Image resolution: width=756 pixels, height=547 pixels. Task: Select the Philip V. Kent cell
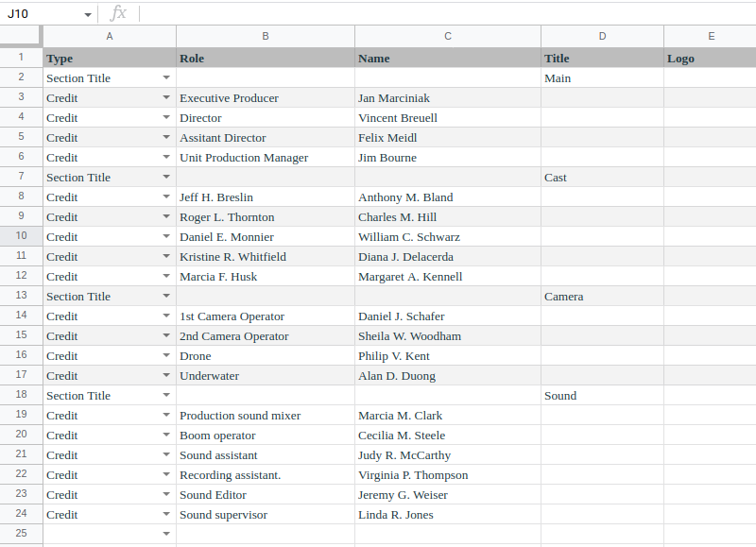tap(447, 355)
